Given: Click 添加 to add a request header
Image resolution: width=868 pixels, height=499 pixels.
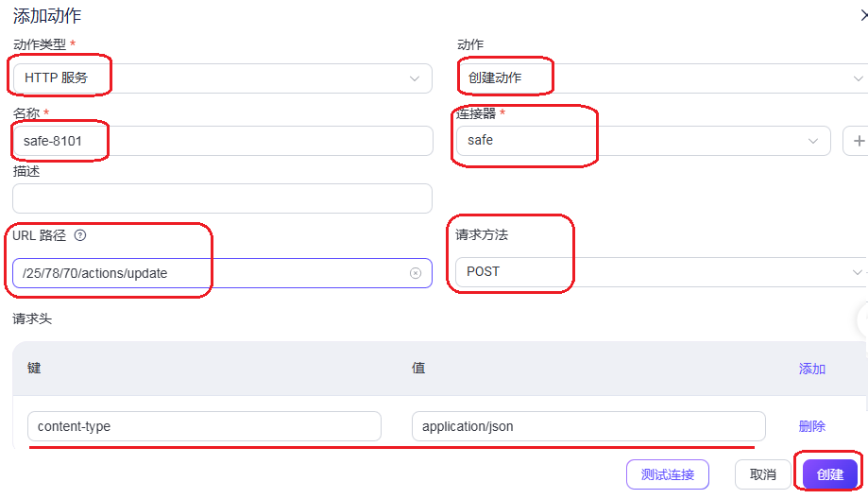Looking at the screenshot, I should 812,369.
